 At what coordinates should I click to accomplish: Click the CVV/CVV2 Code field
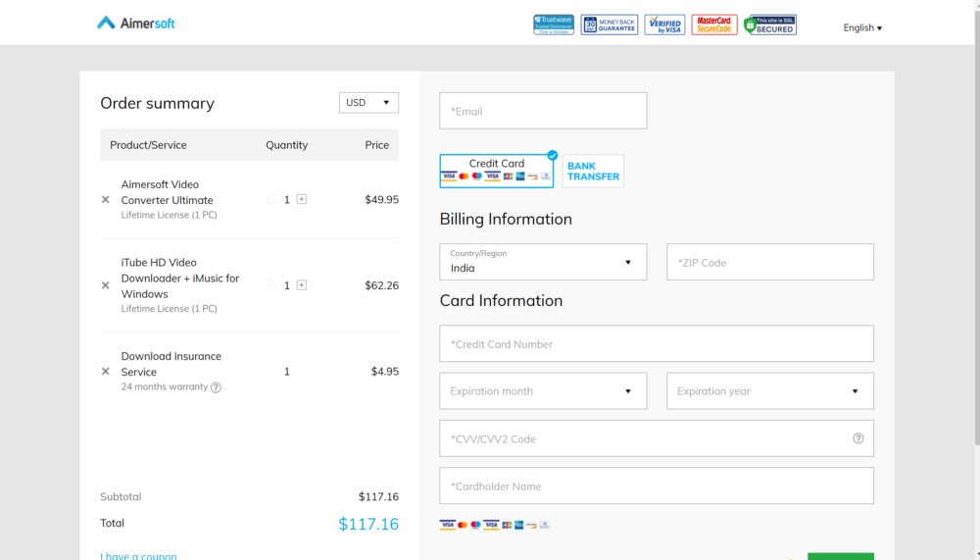(657, 438)
